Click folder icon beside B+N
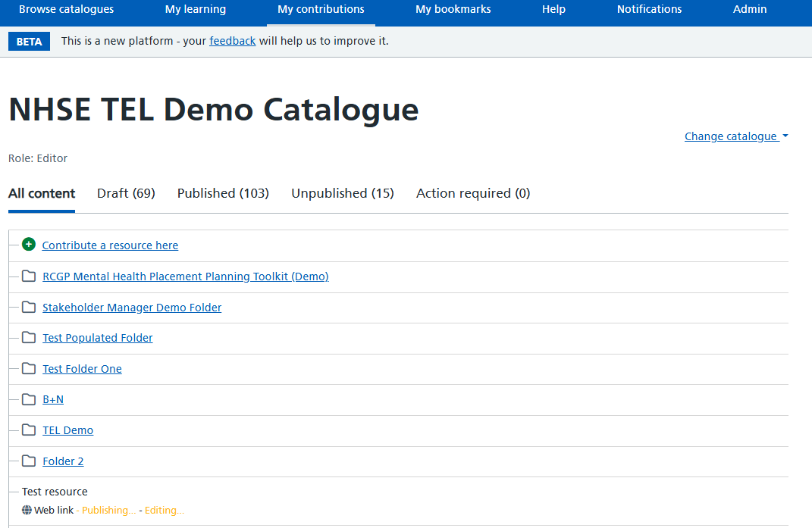The width and height of the screenshot is (812, 528). (x=29, y=399)
